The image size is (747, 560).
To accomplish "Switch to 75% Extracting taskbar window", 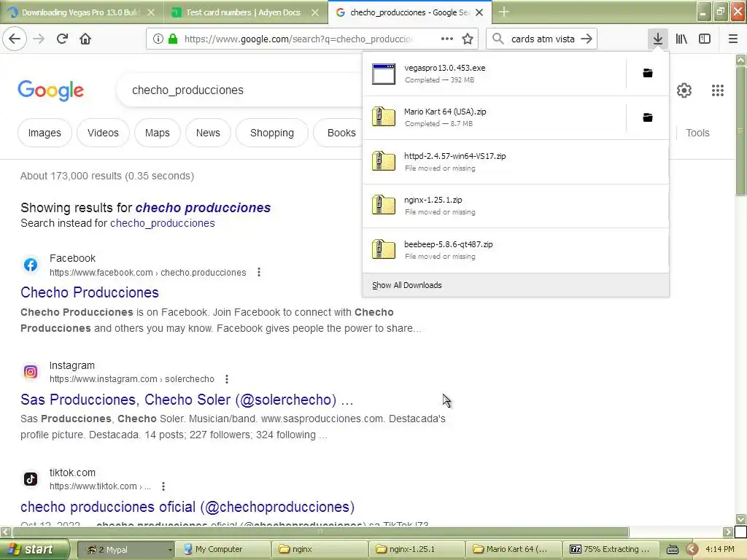I will click(611, 549).
